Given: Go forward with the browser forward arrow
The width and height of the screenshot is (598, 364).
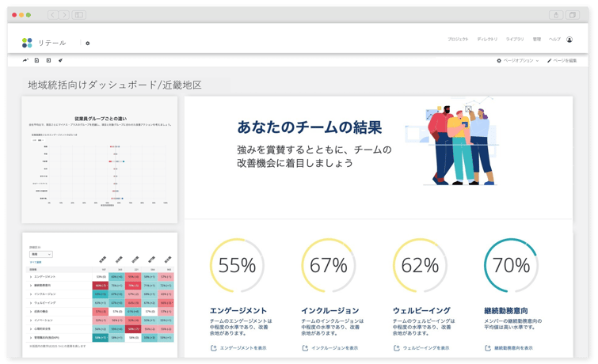Looking at the screenshot, I should [64, 15].
